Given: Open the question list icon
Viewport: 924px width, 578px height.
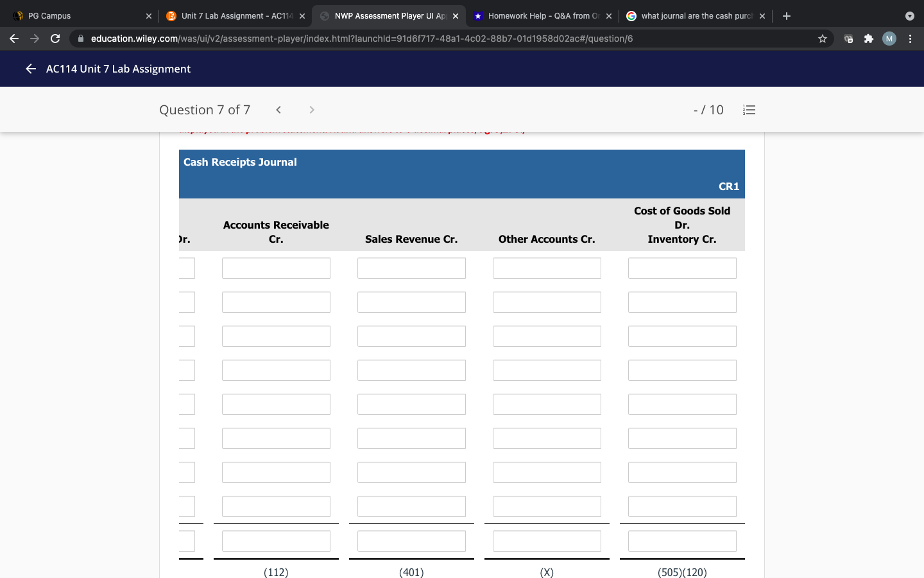Looking at the screenshot, I should [749, 110].
